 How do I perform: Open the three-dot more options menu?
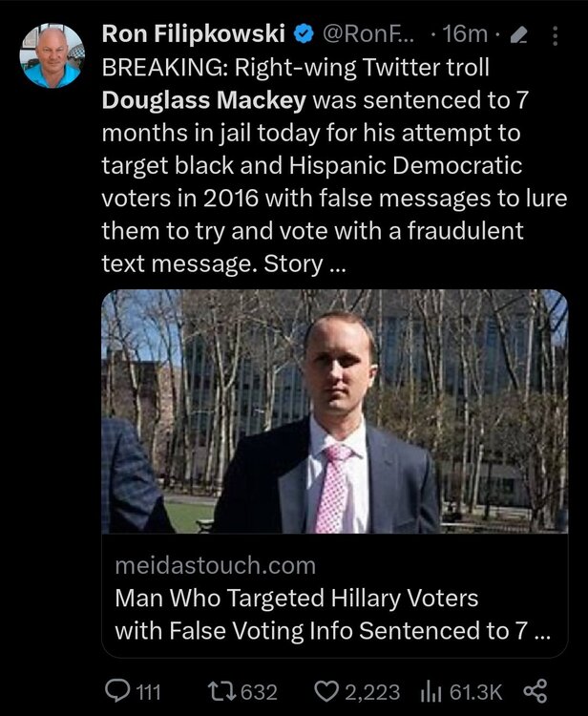[555, 35]
